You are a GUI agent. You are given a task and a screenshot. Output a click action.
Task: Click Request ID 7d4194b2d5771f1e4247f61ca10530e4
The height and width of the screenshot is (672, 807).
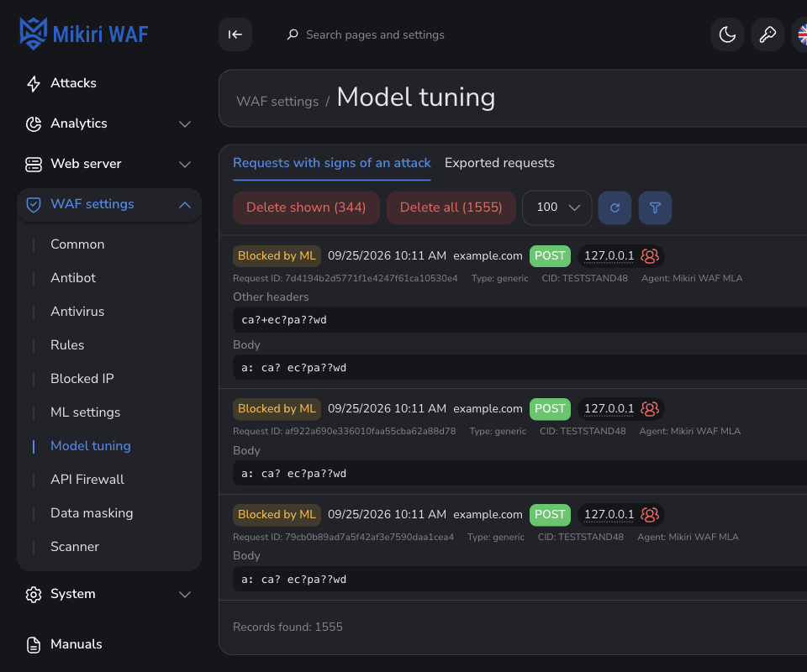(x=345, y=278)
